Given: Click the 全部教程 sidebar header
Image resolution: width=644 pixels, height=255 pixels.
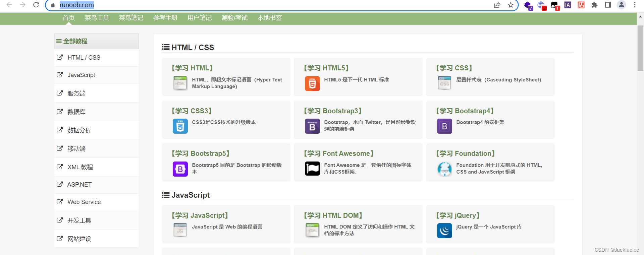Looking at the screenshot, I should (97, 41).
